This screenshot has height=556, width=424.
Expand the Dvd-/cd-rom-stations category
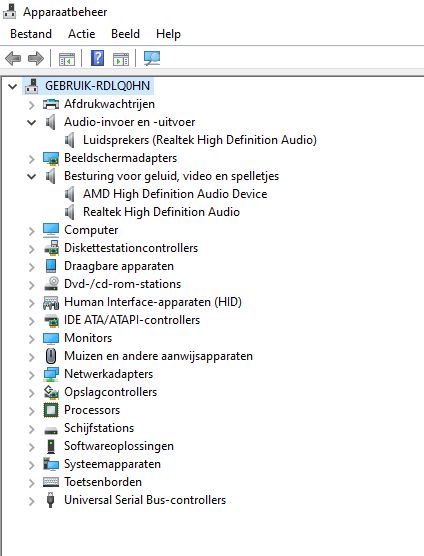point(32,285)
